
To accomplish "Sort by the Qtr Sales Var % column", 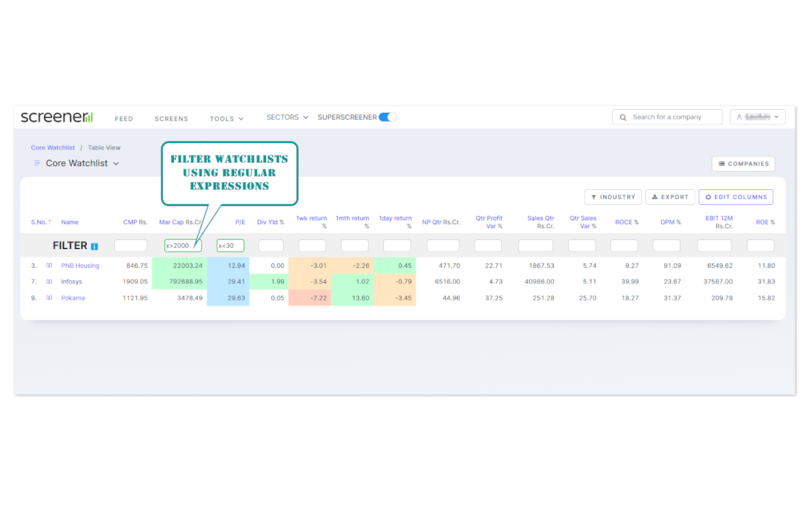I will point(583,222).
